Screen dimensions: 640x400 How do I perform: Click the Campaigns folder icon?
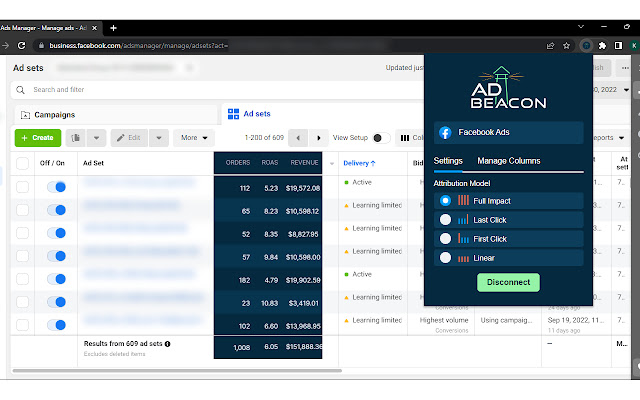[25, 115]
